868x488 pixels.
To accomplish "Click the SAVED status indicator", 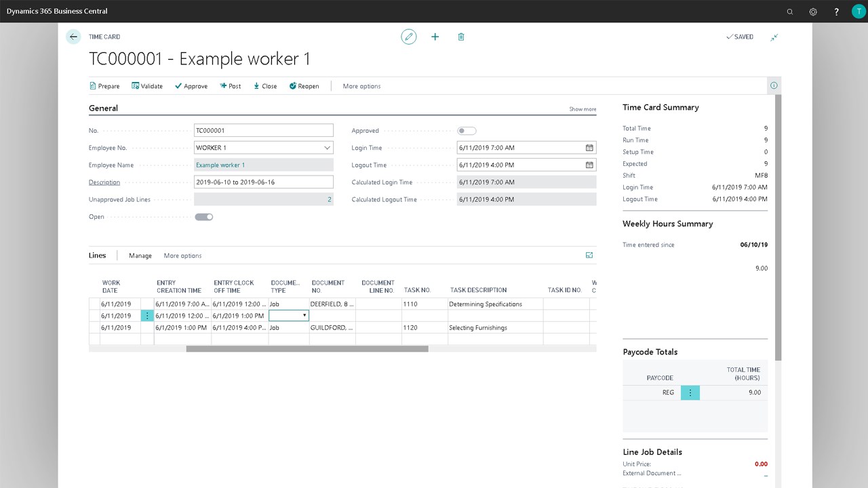I will coord(740,37).
